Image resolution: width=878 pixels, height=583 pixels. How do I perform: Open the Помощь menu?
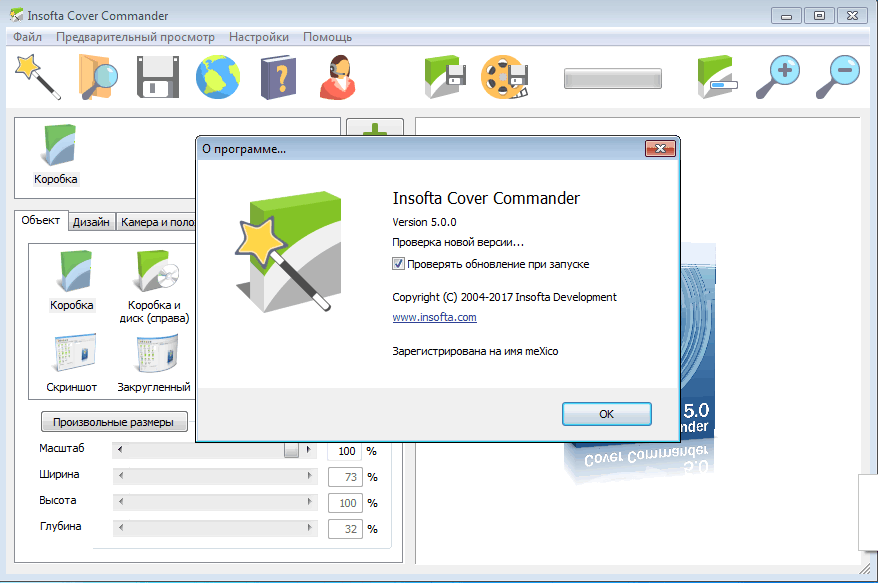[328, 37]
